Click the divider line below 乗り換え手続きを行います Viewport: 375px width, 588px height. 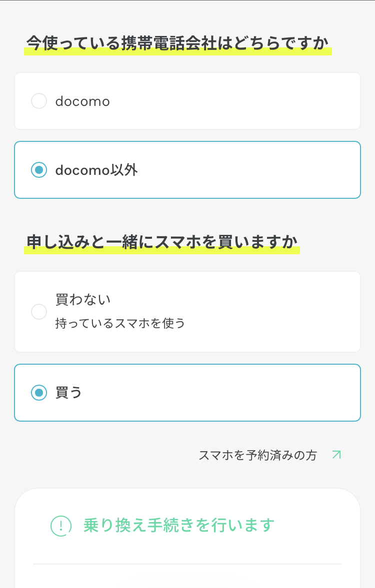187,564
